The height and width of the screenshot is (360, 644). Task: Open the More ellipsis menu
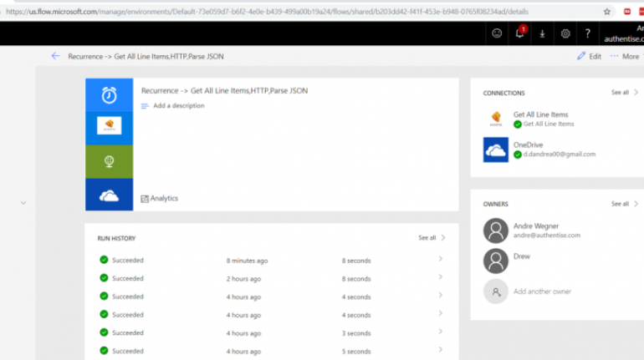point(625,56)
